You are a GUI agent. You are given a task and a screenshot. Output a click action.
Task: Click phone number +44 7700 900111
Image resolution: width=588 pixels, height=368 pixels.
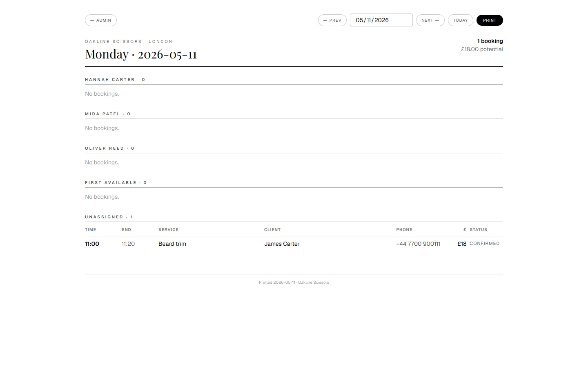click(x=418, y=244)
